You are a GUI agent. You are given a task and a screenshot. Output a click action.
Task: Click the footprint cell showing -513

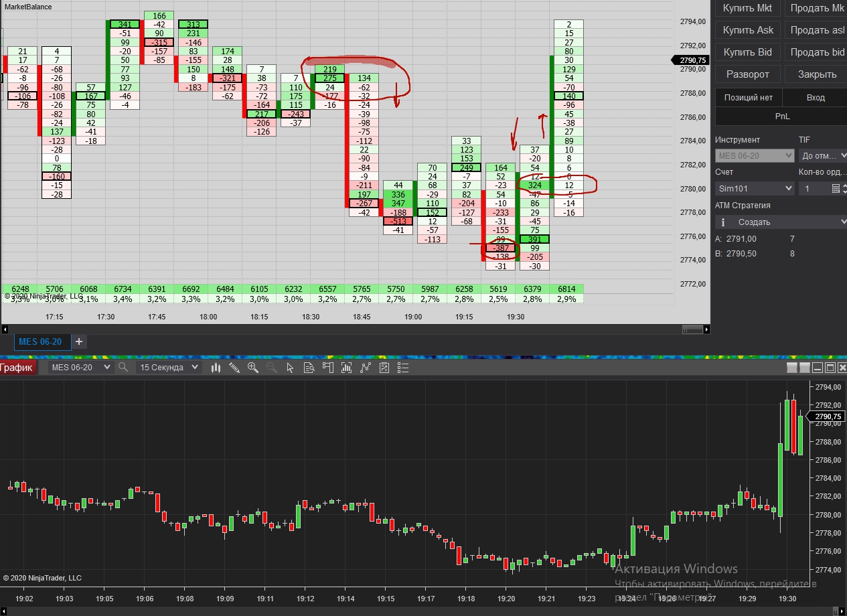tap(398, 222)
